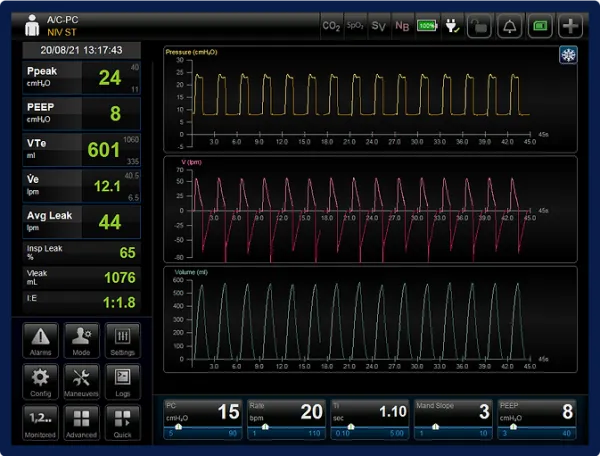Toggle CO2 monitoring indicator
This screenshot has width=600, height=456.
tap(331, 25)
